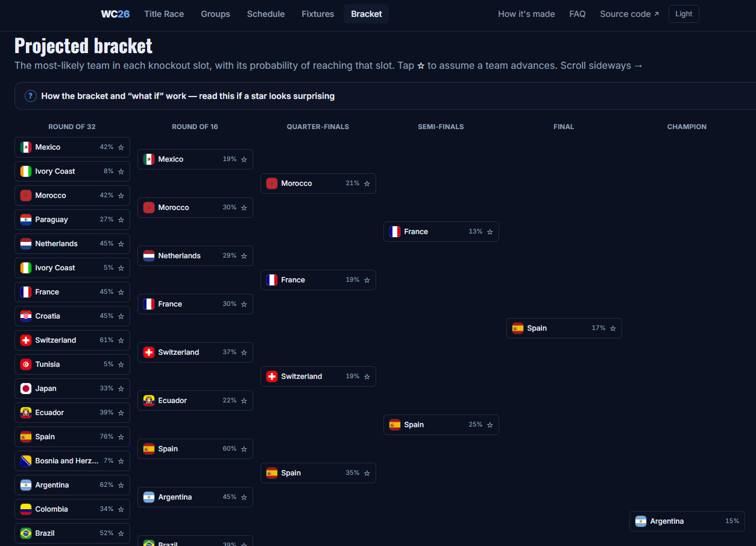Select the Ivory Coast 5% card

click(x=72, y=268)
